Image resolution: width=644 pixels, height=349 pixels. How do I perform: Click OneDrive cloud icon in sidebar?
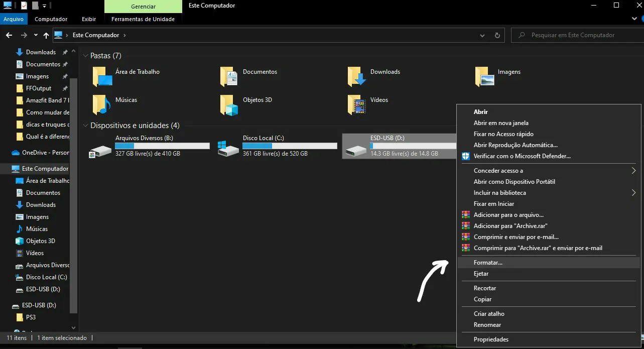pos(15,153)
